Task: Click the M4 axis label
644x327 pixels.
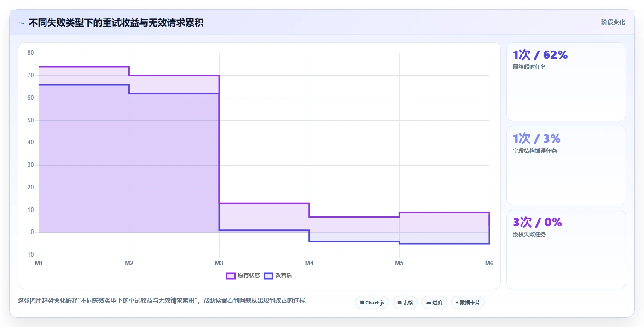Action: [x=309, y=263]
